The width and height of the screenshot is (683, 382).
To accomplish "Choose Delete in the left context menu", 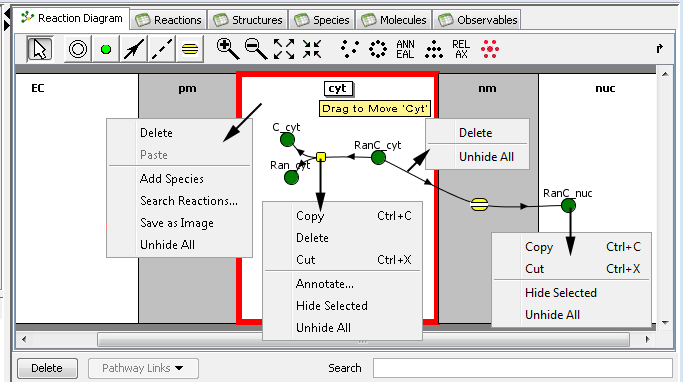I will 179,133.
